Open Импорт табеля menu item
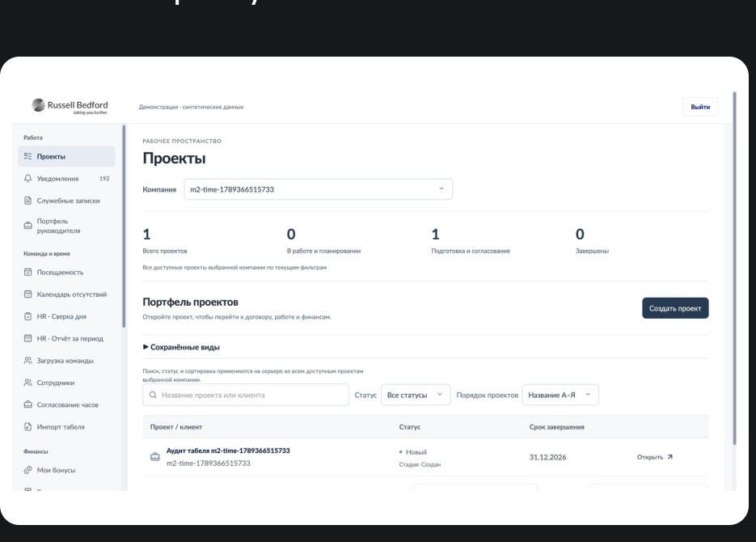756x542 pixels. (x=66, y=427)
